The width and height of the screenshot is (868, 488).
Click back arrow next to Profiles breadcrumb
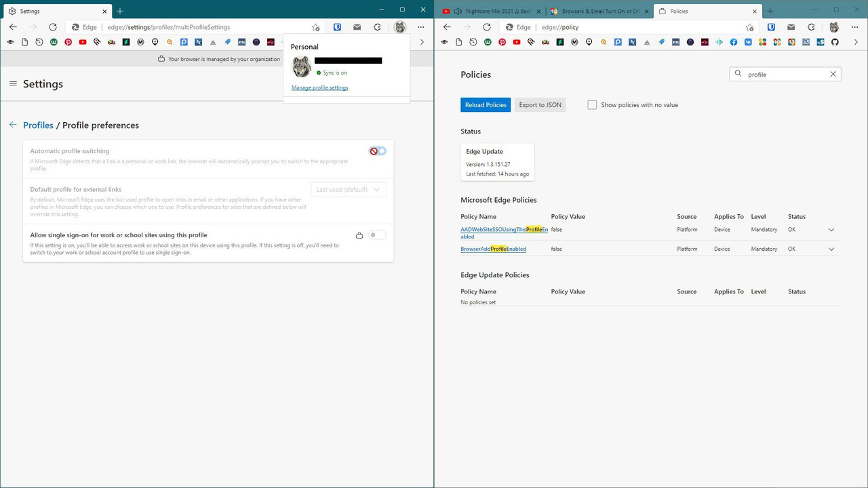pyautogui.click(x=13, y=125)
